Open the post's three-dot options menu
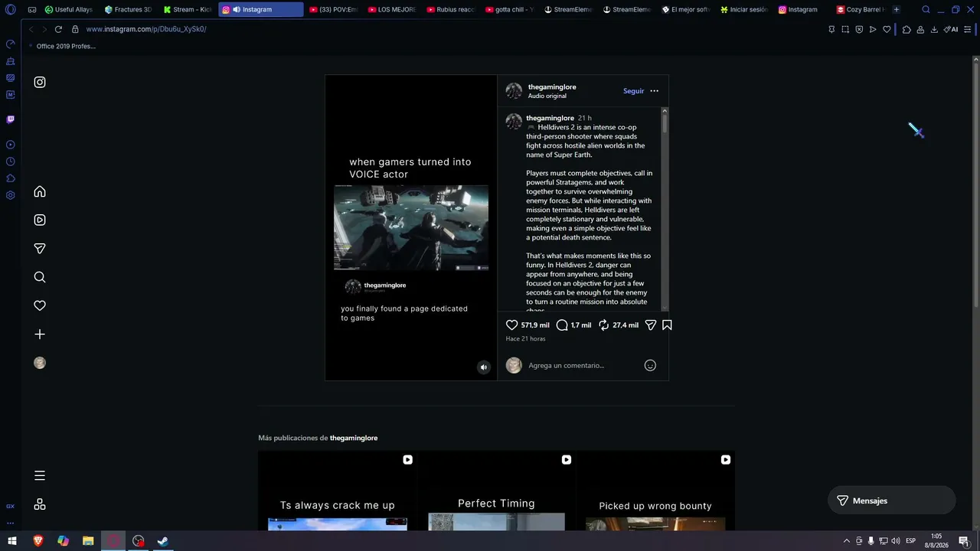 [x=654, y=91]
